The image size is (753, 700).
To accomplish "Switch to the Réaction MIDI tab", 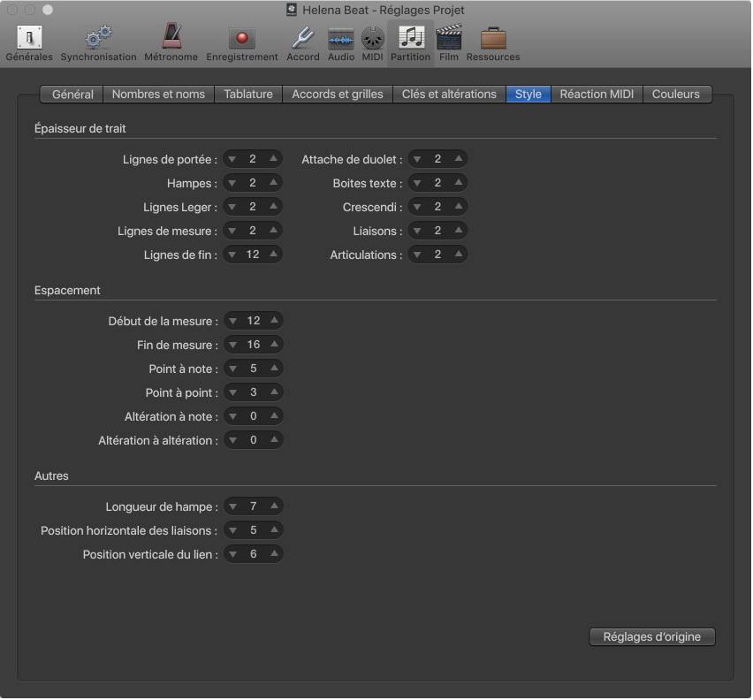I will [x=597, y=94].
